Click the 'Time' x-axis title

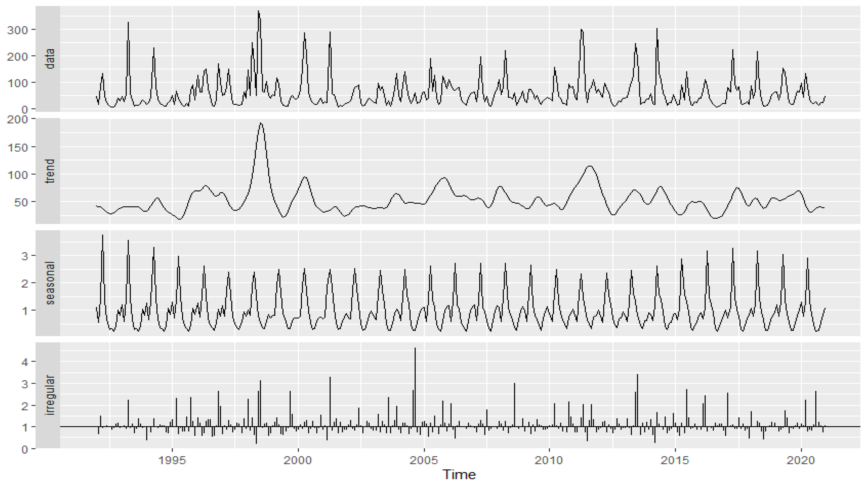coord(459,474)
